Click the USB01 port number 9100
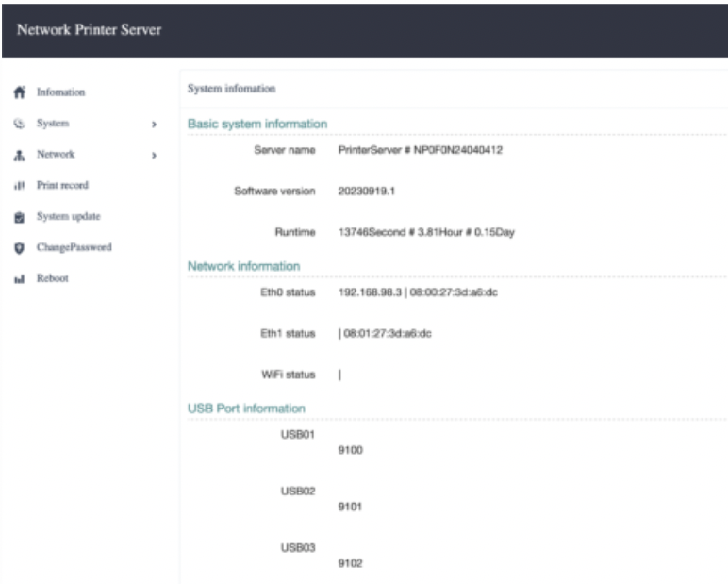Screen dimensions: 728x584 (350, 450)
